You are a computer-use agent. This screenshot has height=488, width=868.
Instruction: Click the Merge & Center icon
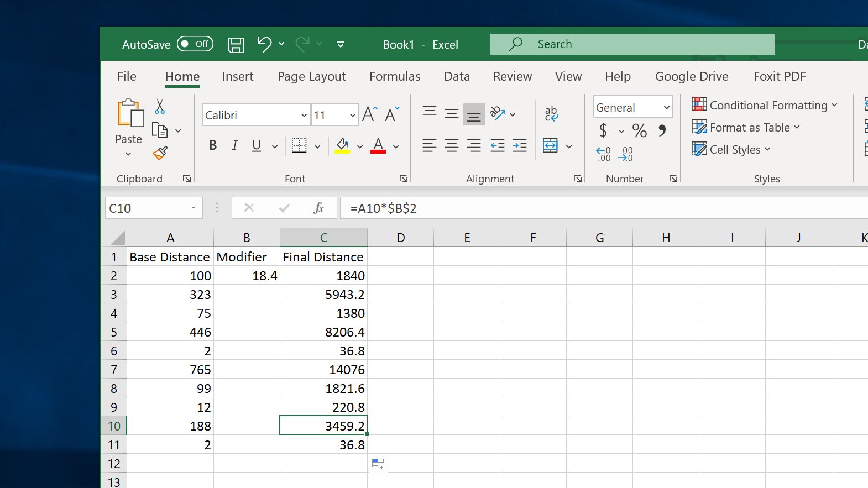pyautogui.click(x=550, y=146)
